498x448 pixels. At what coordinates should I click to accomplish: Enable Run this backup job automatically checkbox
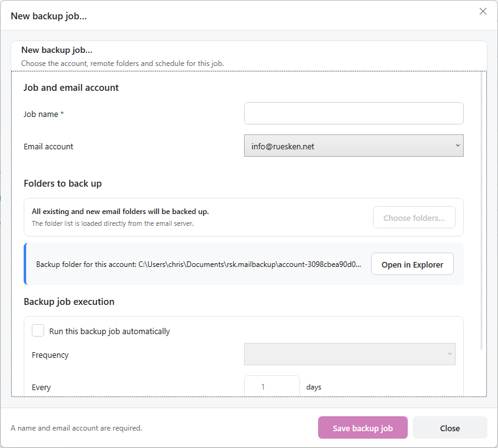click(x=38, y=330)
